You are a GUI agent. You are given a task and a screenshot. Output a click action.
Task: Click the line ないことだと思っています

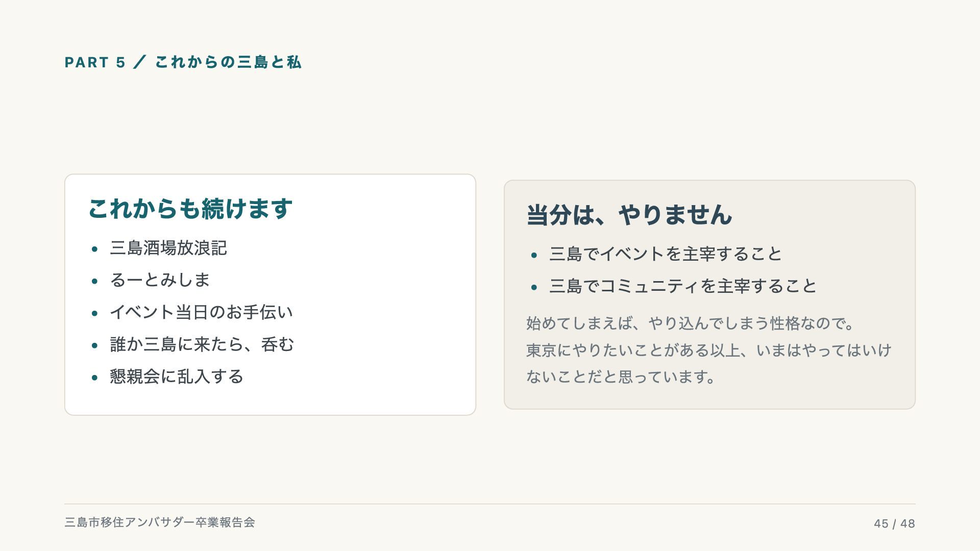pos(621,377)
